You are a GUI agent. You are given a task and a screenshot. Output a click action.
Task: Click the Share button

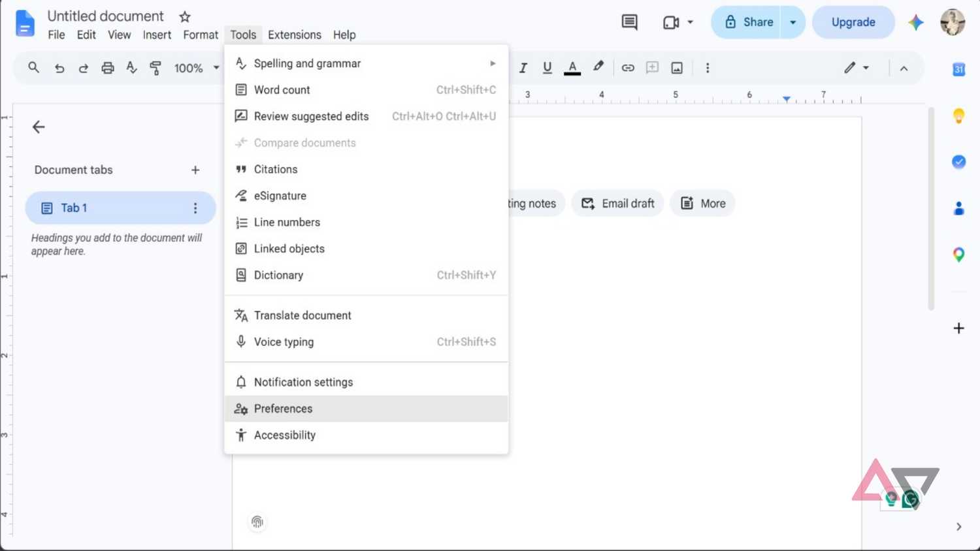coord(747,22)
